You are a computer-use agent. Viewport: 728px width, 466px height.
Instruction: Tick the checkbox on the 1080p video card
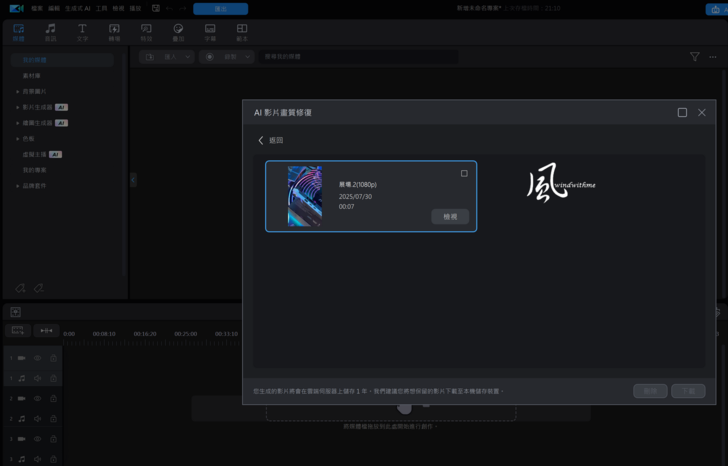tap(464, 174)
